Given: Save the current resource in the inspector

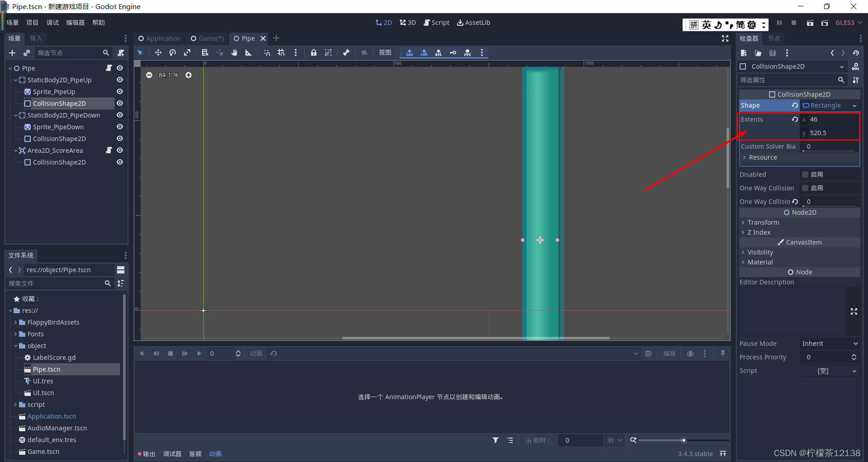Looking at the screenshot, I should [773, 53].
